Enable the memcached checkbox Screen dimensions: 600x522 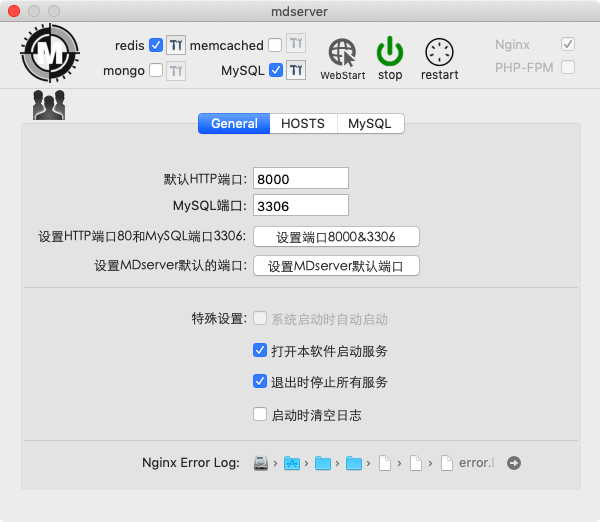click(x=275, y=45)
